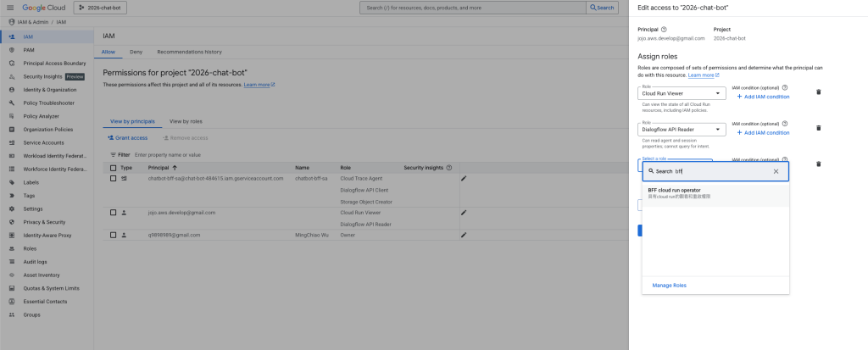Click the Policy Analyzer sidebar icon
Viewport: 868px width, 350px height.
(x=12, y=116)
